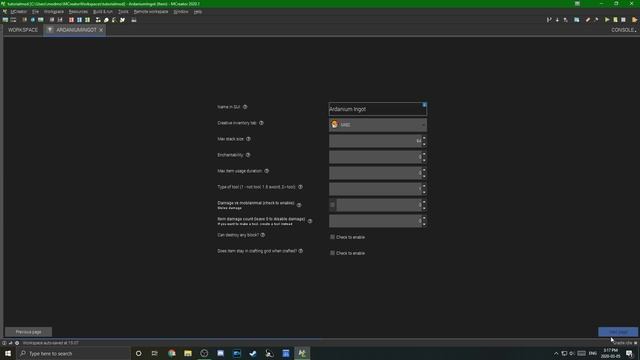Open the CONSOLE panel
The width and height of the screenshot is (640, 360).
623,30
